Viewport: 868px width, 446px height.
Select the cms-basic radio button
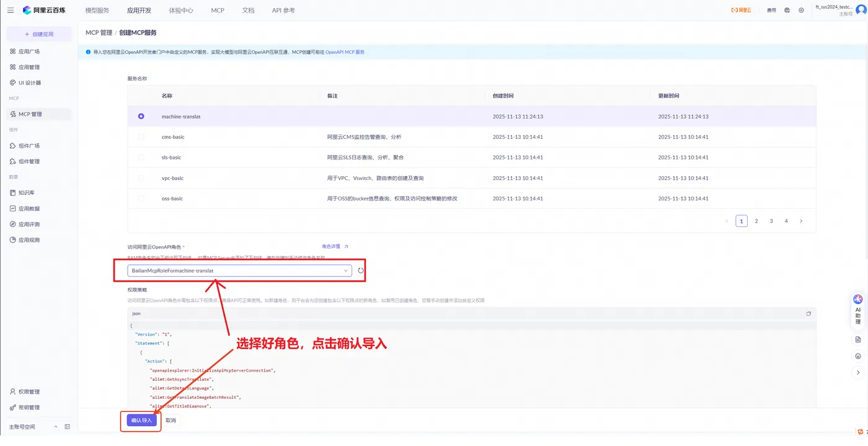[x=141, y=137]
